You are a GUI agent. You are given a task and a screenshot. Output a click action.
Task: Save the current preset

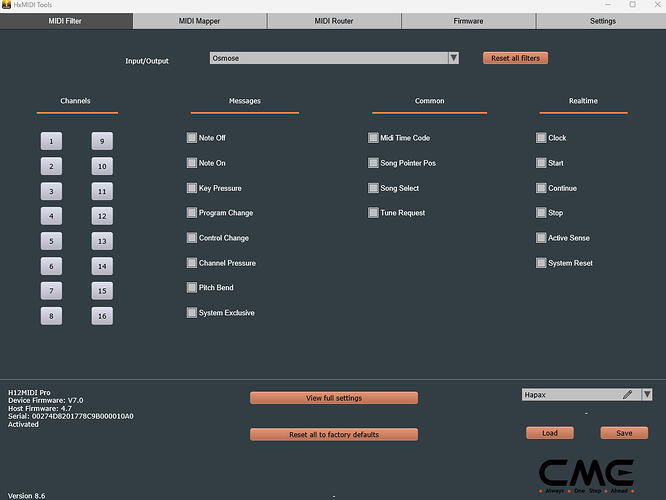[x=624, y=433]
